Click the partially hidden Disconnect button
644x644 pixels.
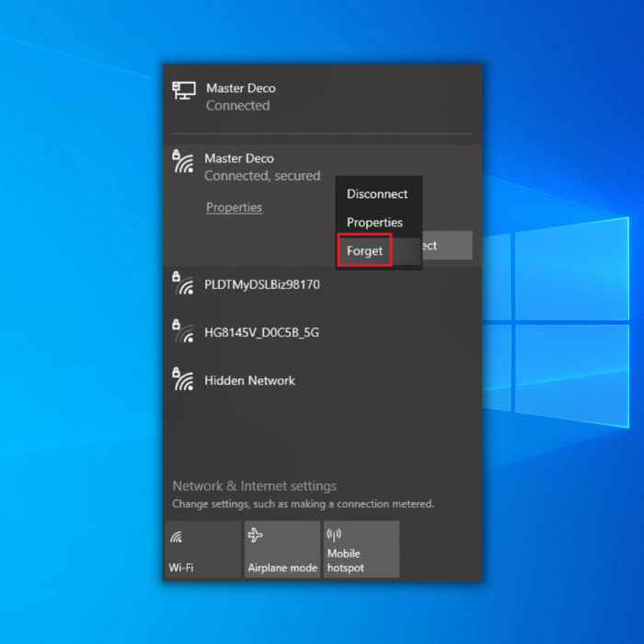point(447,246)
